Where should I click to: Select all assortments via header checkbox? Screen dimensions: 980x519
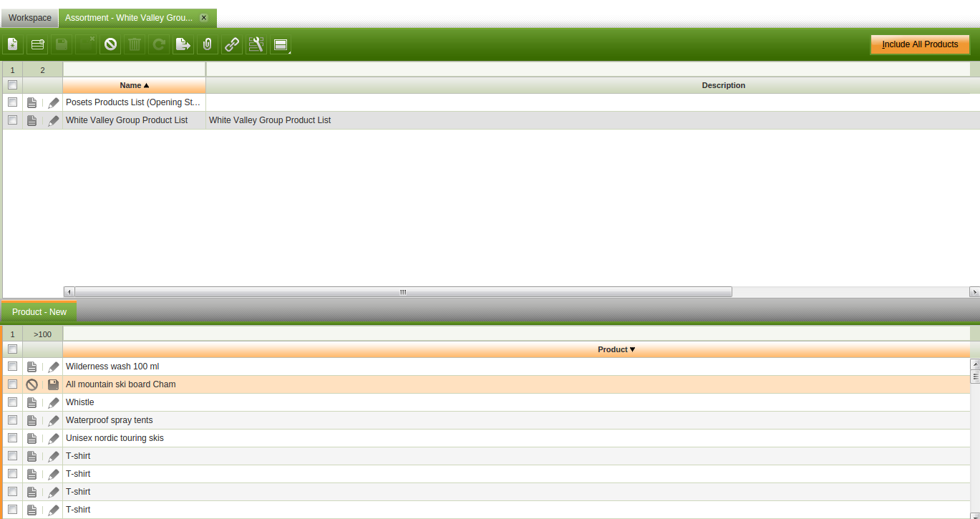pos(12,85)
